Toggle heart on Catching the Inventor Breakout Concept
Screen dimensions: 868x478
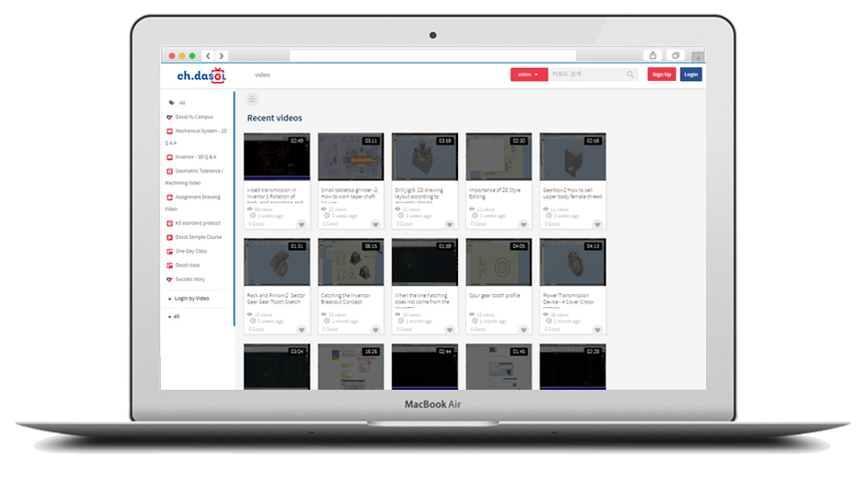pos(375,330)
